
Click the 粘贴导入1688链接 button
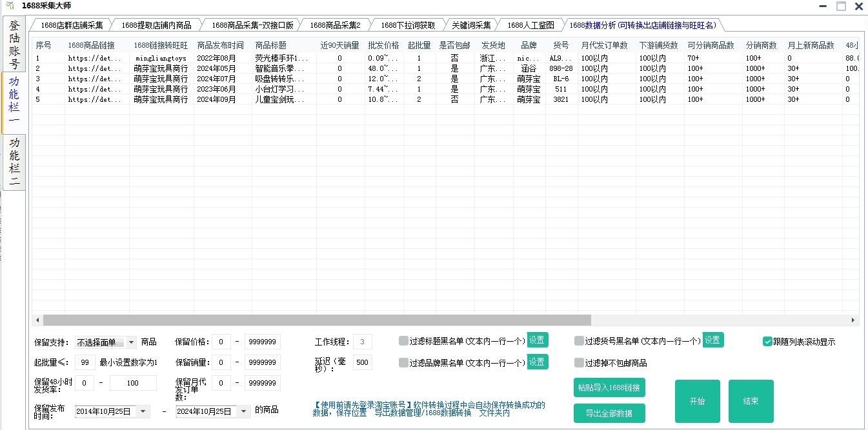pyautogui.click(x=609, y=387)
